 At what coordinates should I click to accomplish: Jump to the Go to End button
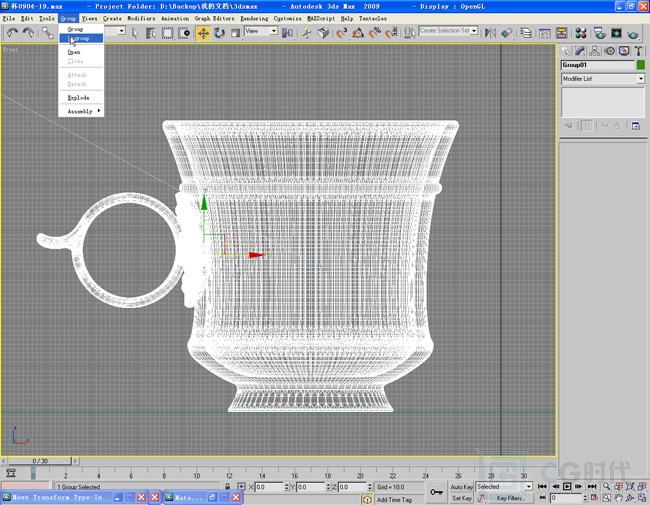[x=592, y=486]
